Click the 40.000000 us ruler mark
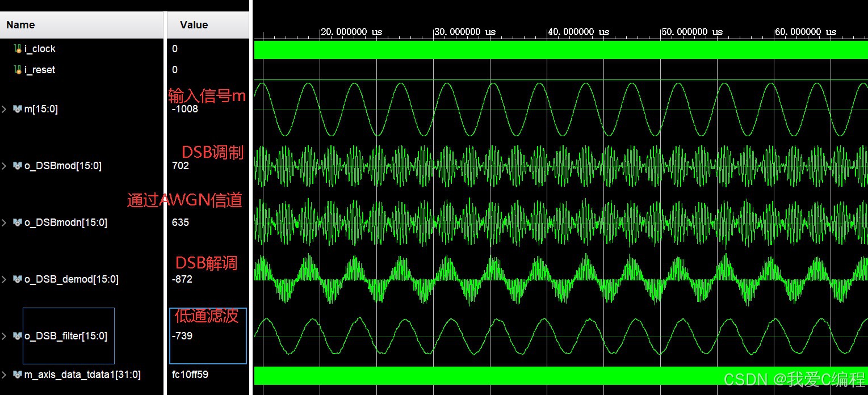Viewport: 868px width, 395px height. [x=578, y=32]
